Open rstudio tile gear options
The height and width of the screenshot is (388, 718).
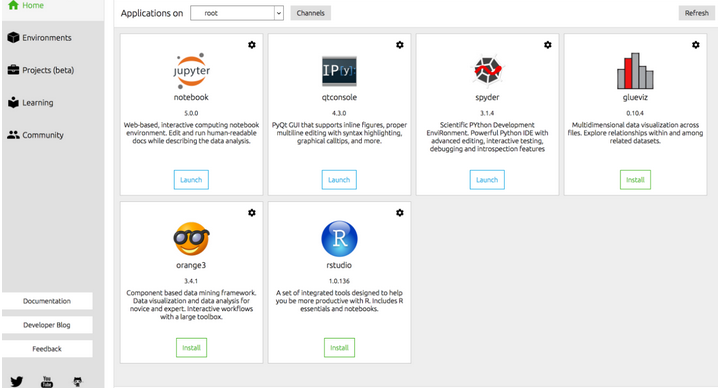pyautogui.click(x=400, y=213)
